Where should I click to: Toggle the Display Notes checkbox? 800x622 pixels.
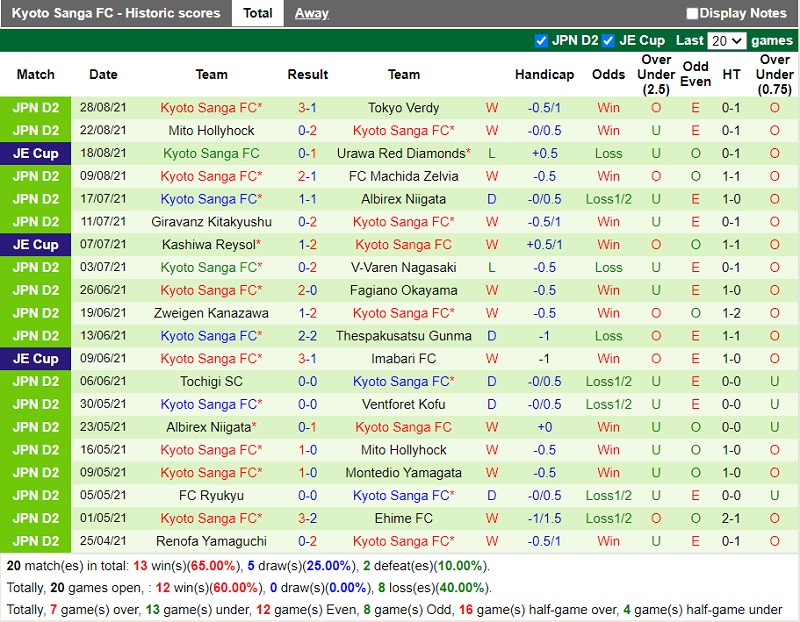coord(692,14)
